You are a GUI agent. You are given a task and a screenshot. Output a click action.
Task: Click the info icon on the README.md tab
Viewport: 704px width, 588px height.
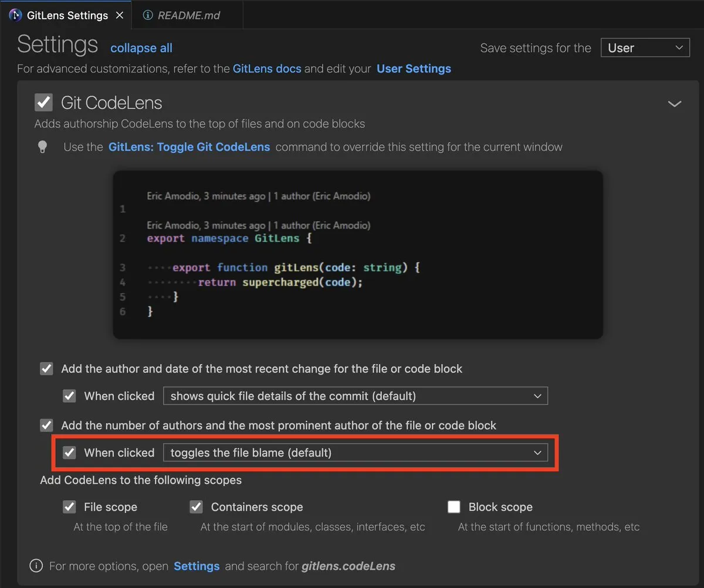click(x=146, y=15)
